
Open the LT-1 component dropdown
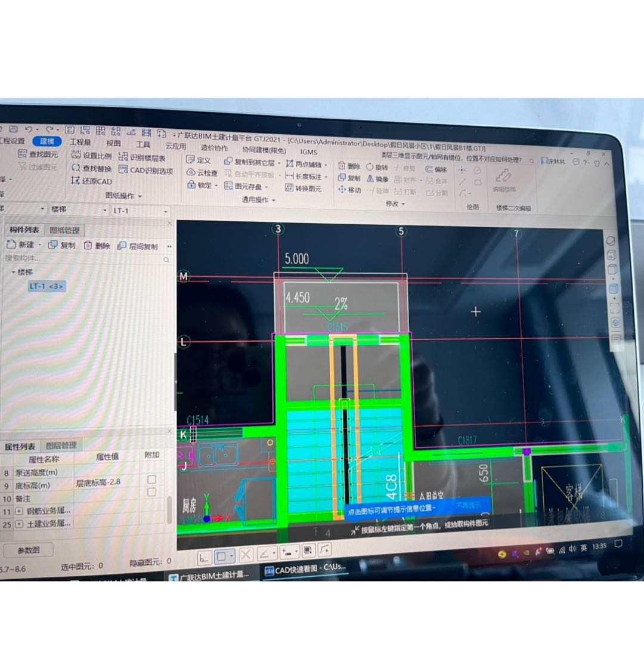(166, 211)
